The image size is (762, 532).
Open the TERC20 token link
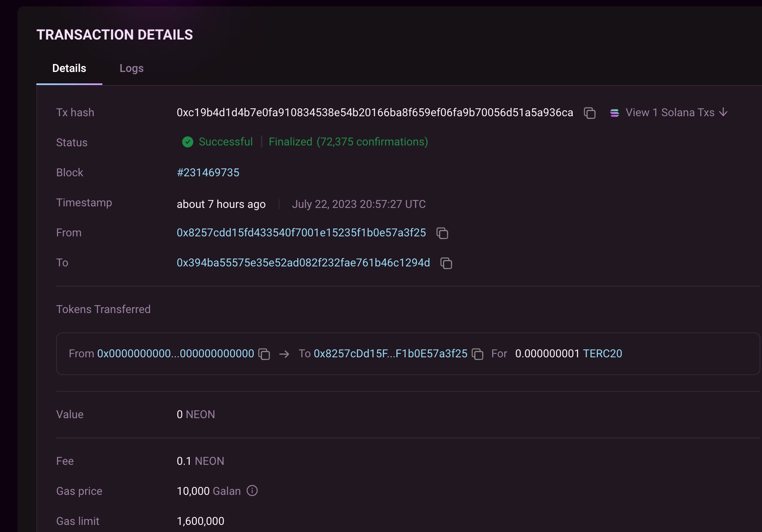tap(602, 354)
